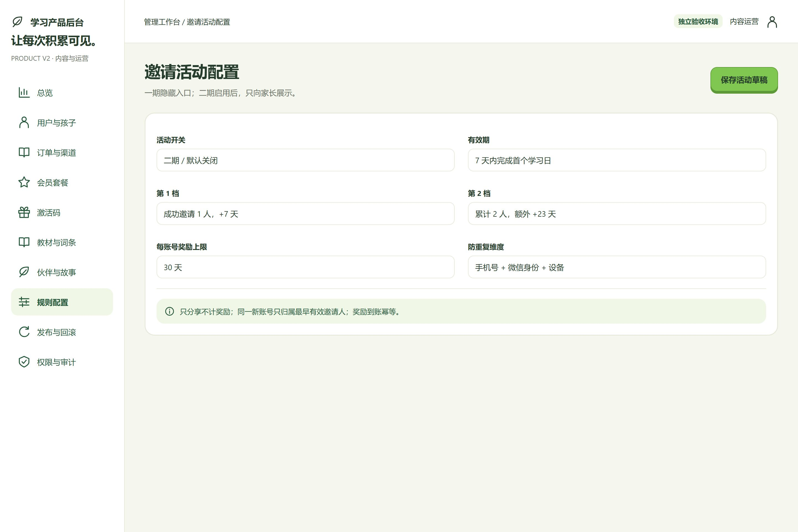798x532 pixels.
Task: Click the sliders icon for 规则配置
Action: coord(24,302)
